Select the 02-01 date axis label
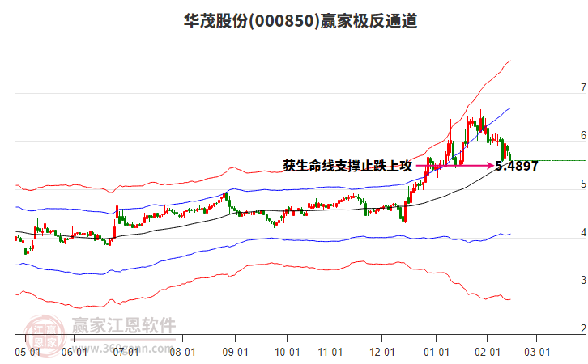Screen dimensions: 588x364 coord(487,353)
